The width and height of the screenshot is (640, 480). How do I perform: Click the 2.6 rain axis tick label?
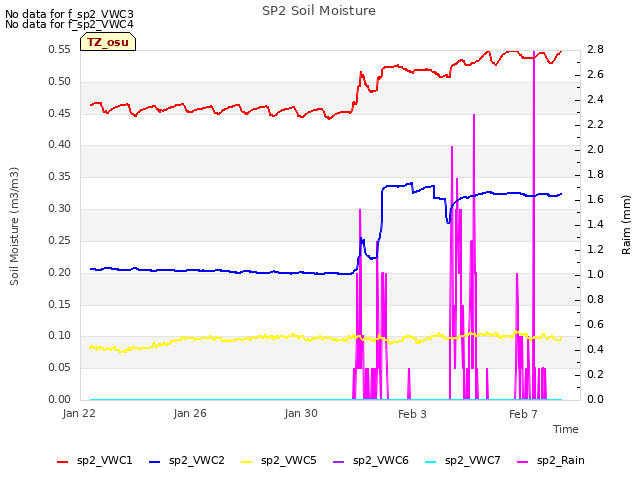[595, 74]
